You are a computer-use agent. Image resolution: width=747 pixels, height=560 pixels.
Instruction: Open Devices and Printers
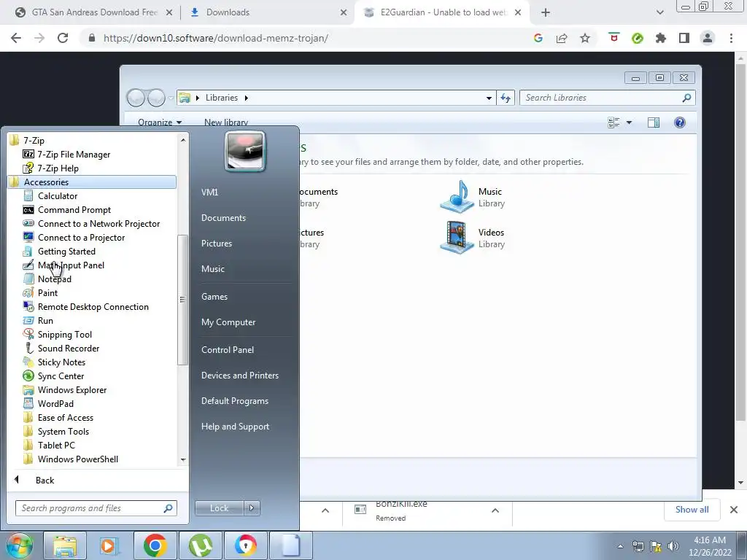239,376
